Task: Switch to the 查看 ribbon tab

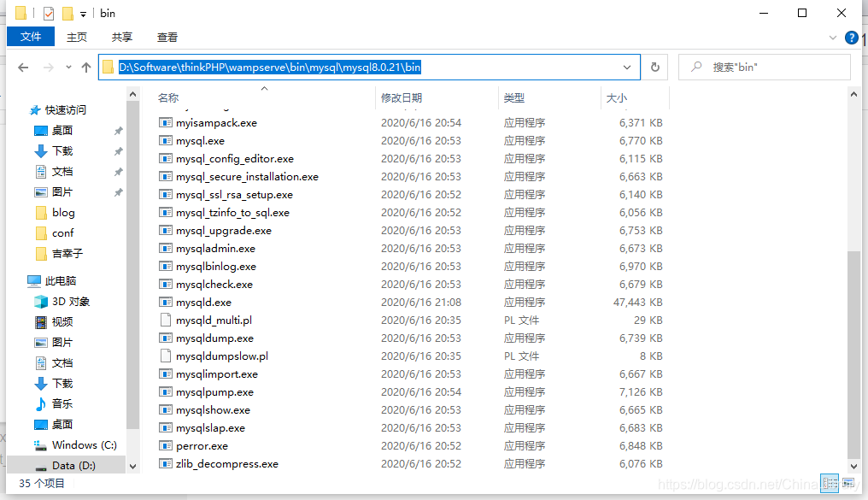Action: coord(167,37)
